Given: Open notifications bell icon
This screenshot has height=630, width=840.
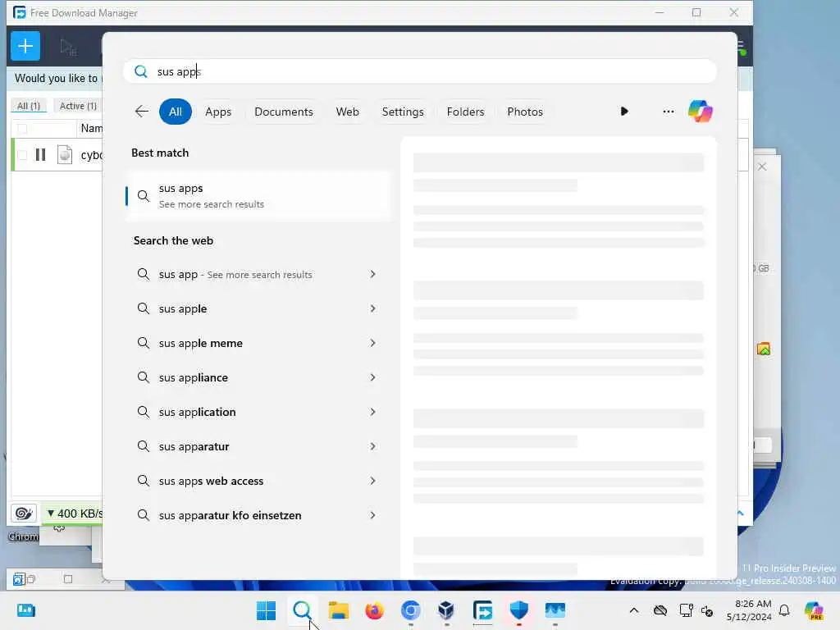Looking at the screenshot, I should 784,610.
